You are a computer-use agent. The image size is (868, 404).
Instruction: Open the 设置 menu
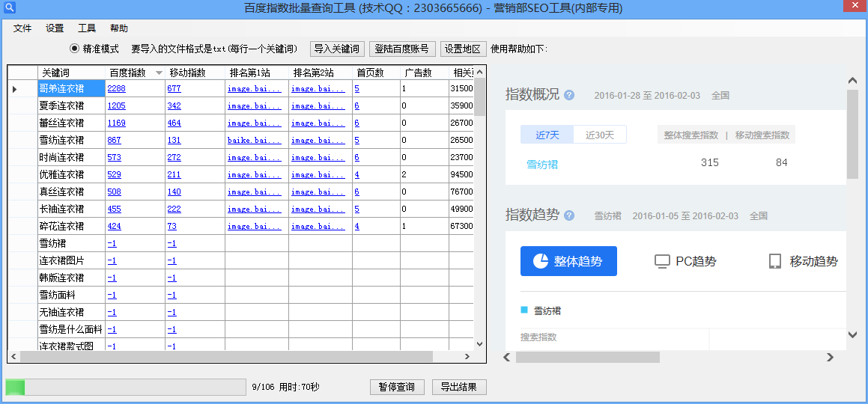(x=55, y=28)
